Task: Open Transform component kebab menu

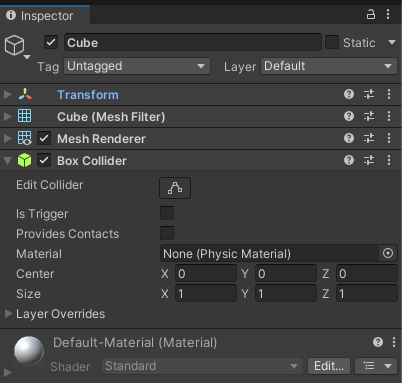Action: pos(389,94)
